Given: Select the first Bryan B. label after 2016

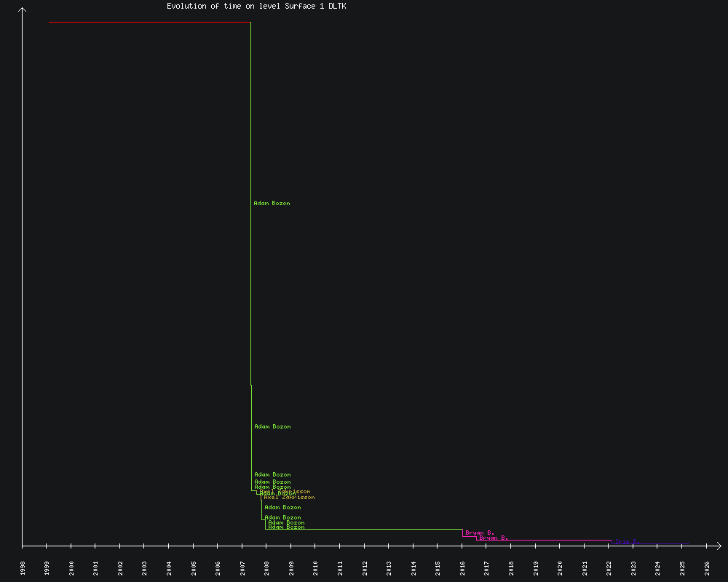Looking at the screenshot, I should [480, 533].
